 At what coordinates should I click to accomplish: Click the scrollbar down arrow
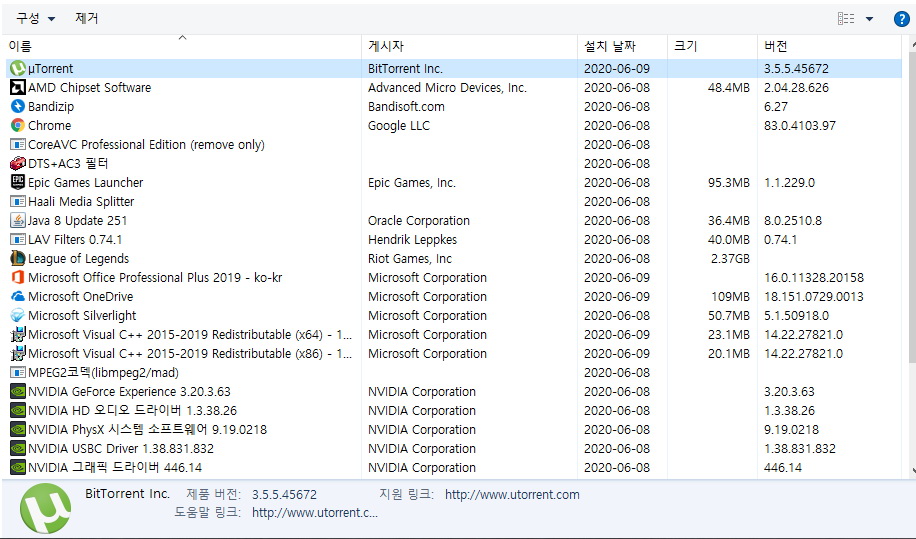[x=912, y=471]
